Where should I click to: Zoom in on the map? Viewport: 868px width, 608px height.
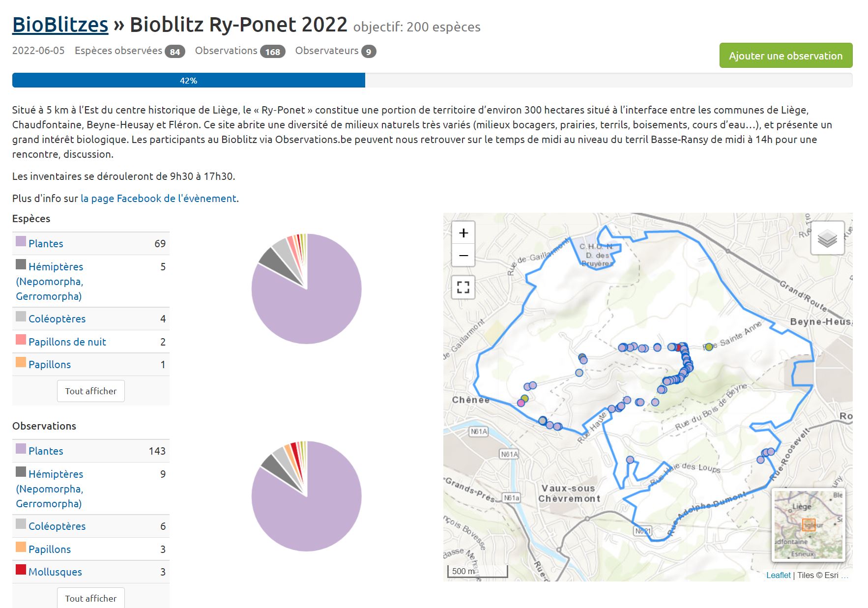[463, 233]
